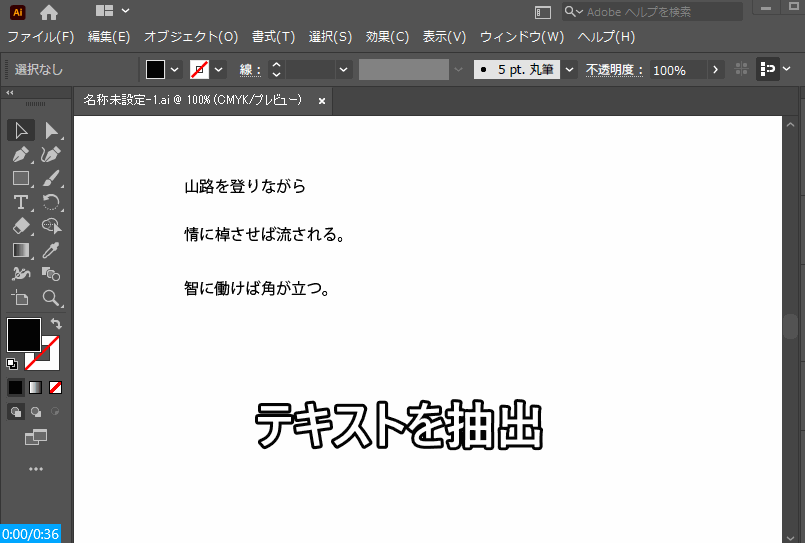Open Edit Toolbar three dots
805x543 pixels.
(36, 469)
